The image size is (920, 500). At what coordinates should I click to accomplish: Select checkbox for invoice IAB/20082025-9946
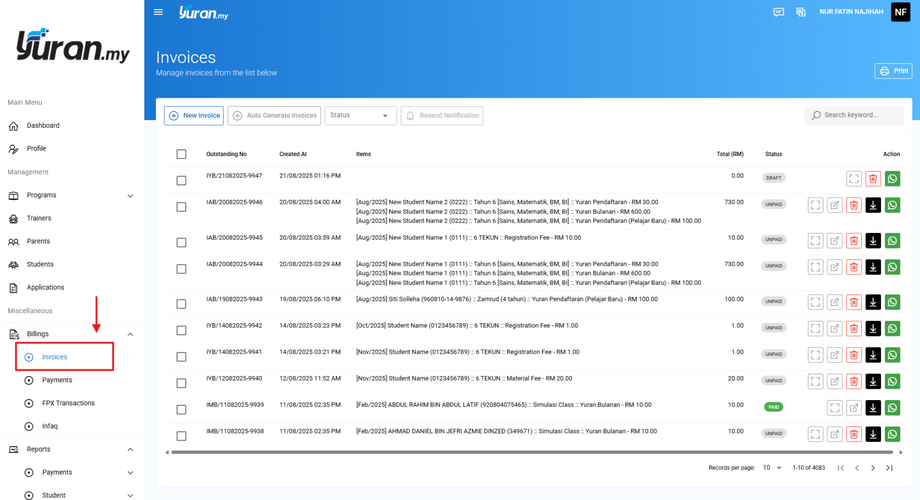[181, 207]
